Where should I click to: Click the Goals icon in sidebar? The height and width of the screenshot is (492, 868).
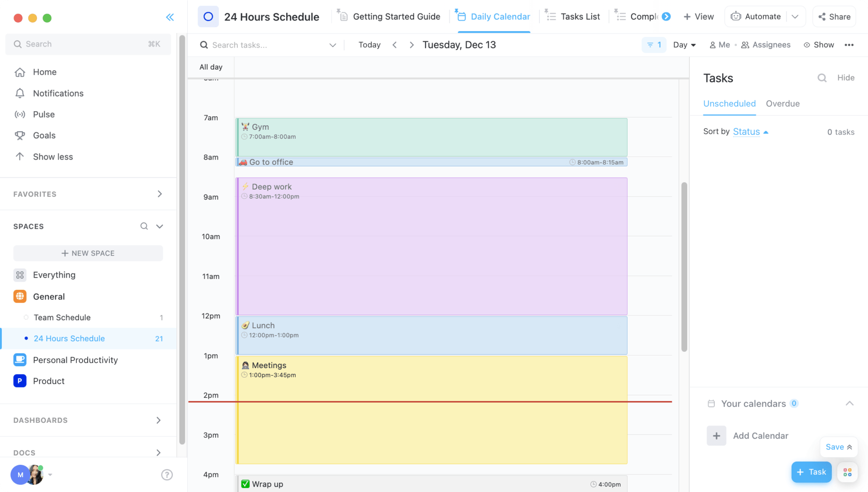pyautogui.click(x=20, y=135)
